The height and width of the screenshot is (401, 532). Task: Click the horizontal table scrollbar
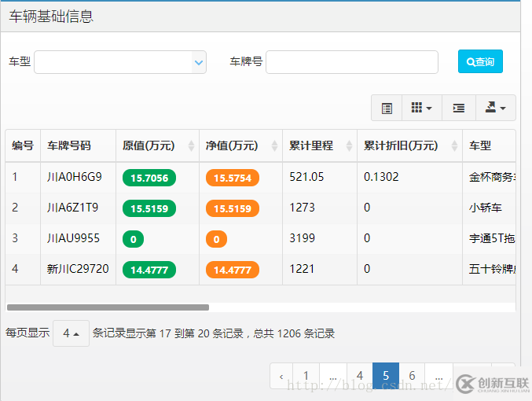[x=108, y=307]
